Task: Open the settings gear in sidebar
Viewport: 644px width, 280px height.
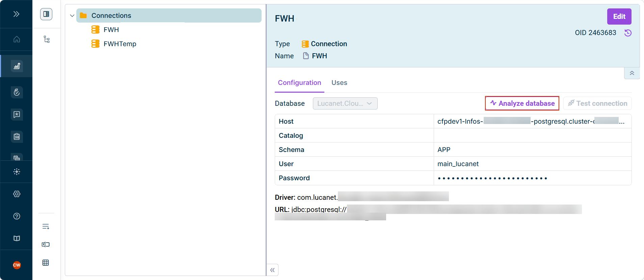Action: (17, 194)
